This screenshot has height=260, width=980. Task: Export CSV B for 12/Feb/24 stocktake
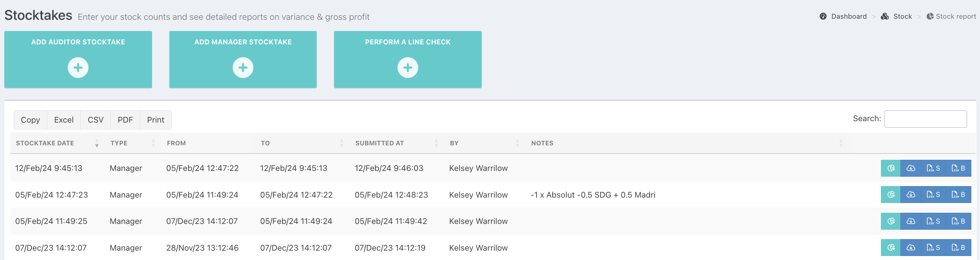958,168
